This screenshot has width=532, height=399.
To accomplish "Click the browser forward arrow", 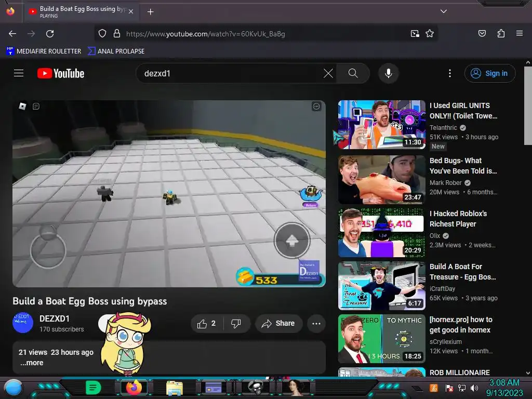I will pos(31,34).
